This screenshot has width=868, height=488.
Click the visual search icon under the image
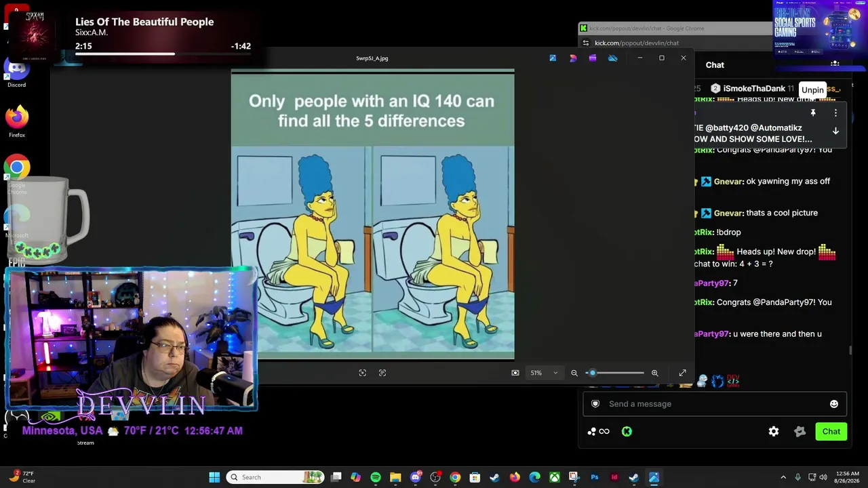[363, 373]
